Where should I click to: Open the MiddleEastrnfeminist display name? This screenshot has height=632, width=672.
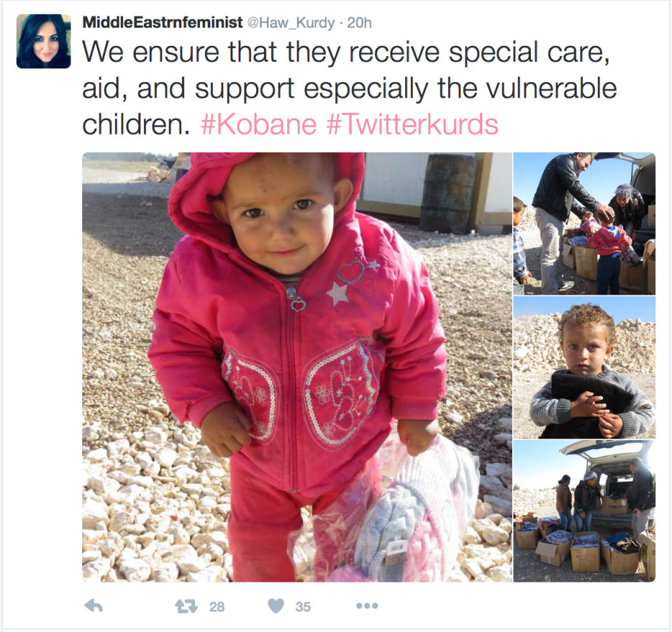162,23
